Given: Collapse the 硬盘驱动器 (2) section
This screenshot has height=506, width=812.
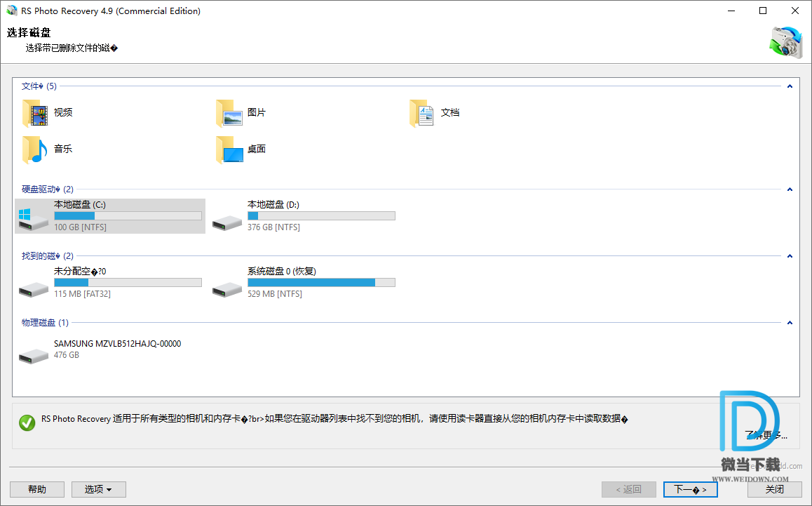Looking at the screenshot, I should coord(790,189).
